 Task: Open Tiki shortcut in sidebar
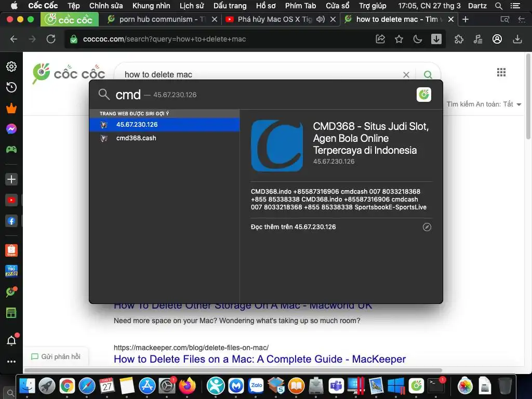click(x=11, y=271)
